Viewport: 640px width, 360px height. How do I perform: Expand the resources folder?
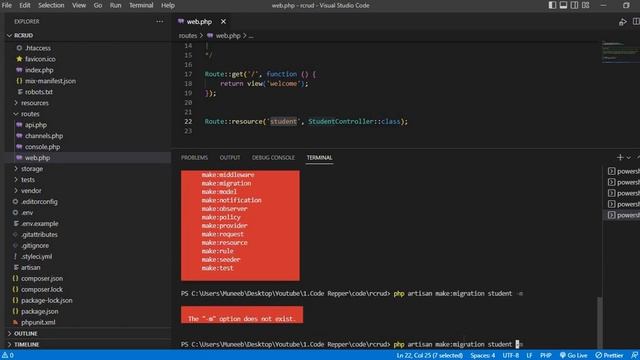[35, 103]
